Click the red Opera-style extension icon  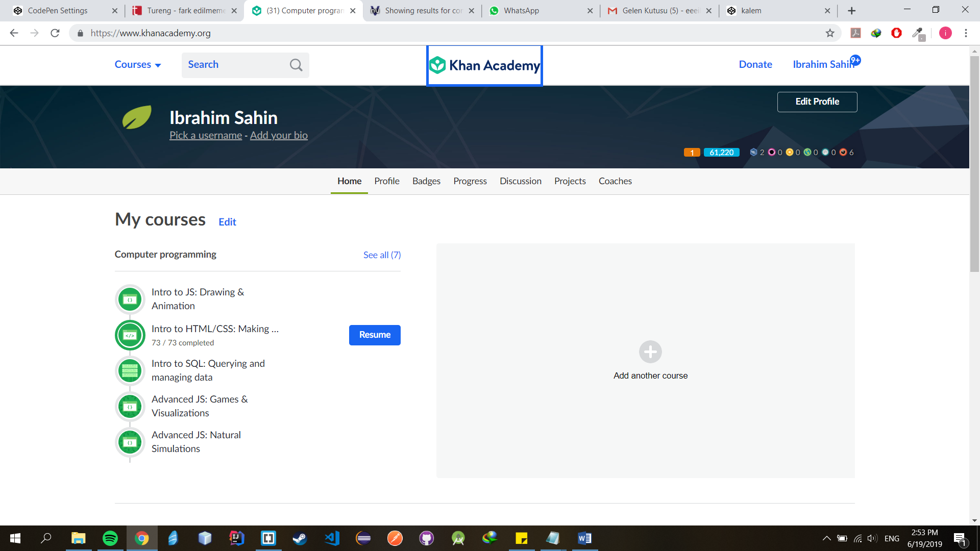896,33
